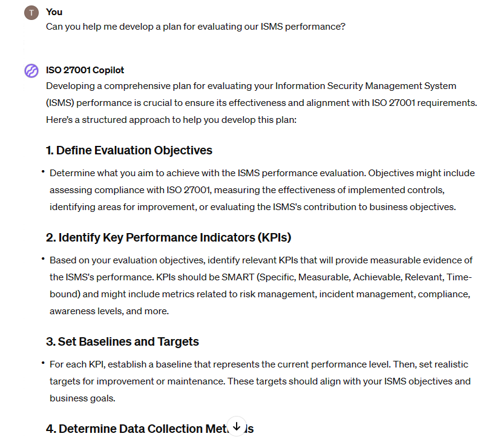Click the bullet beginning 'Based on your evaluation'
Viewport: 489px width, 448px height.
261,286
